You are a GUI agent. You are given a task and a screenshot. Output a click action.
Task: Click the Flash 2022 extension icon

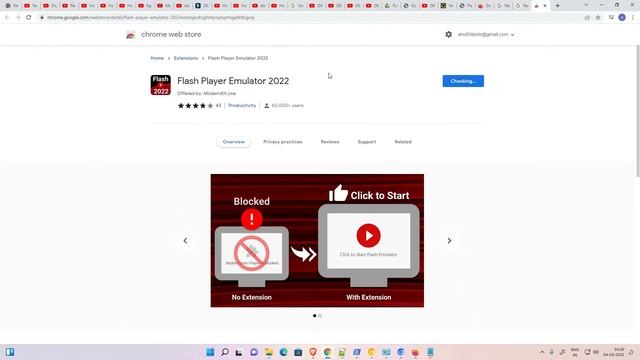(160, 85)
